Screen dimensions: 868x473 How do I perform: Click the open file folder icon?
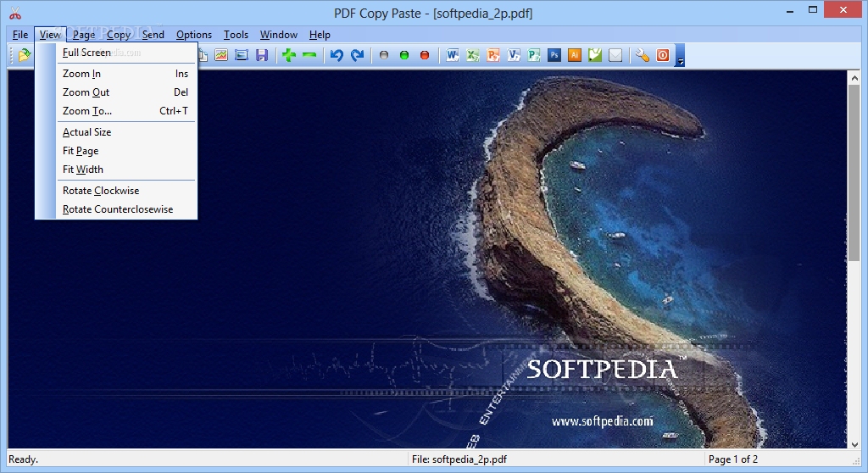pos(25,55)
